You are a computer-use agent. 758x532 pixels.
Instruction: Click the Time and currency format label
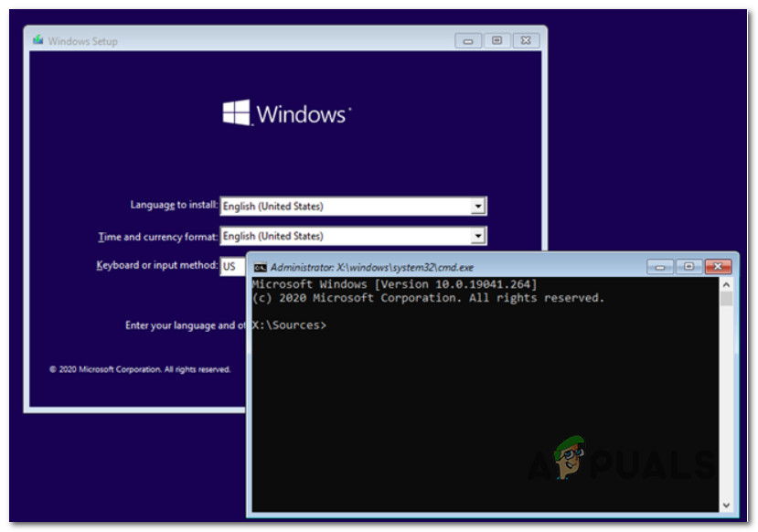click(x=158, y=237)
